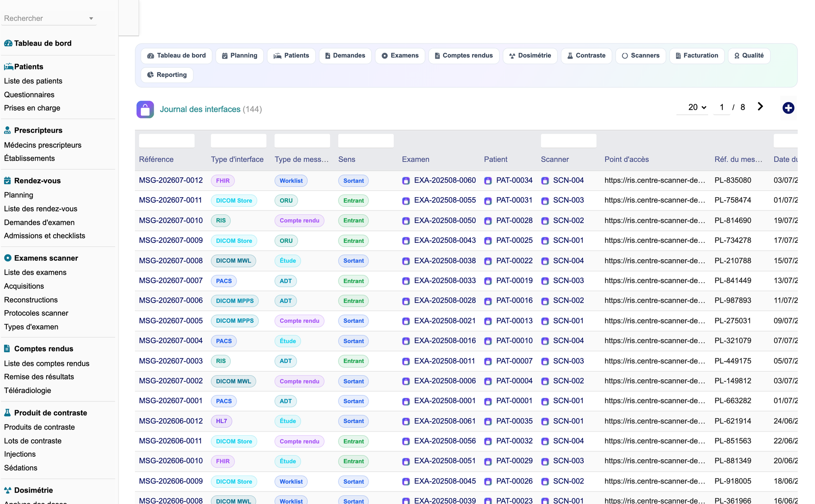Open the Tableau de bord tab

pyautogui.click(x=176, y=56)
